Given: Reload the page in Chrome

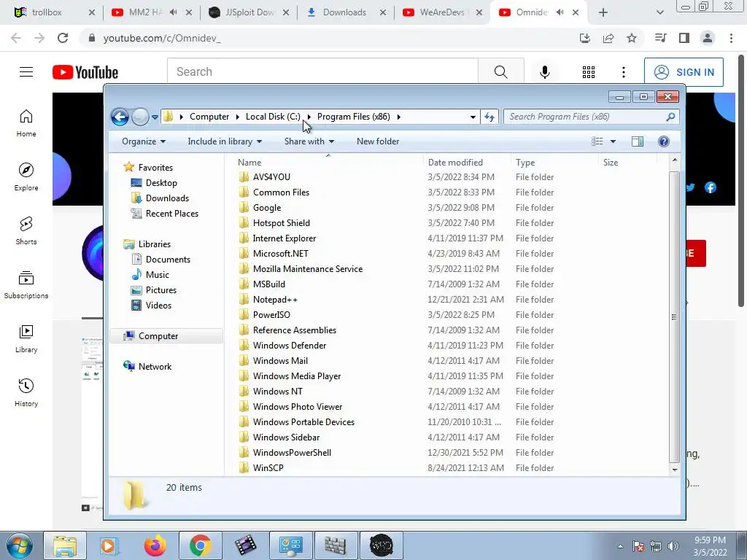Looking at the screenshot, I should click(x=63, y=38).
